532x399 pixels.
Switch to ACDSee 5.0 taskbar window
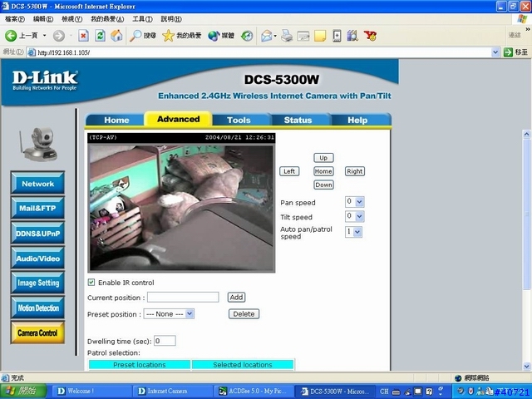254,392
